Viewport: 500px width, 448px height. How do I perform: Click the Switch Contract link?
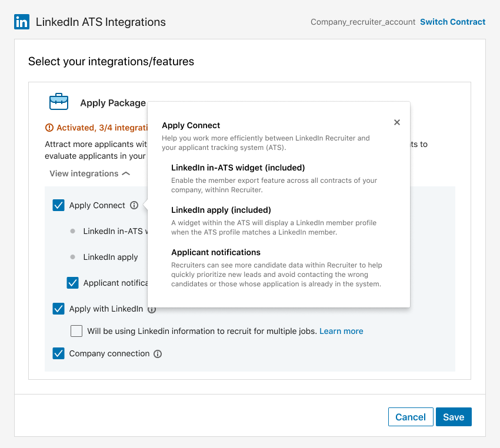(452, 22)
